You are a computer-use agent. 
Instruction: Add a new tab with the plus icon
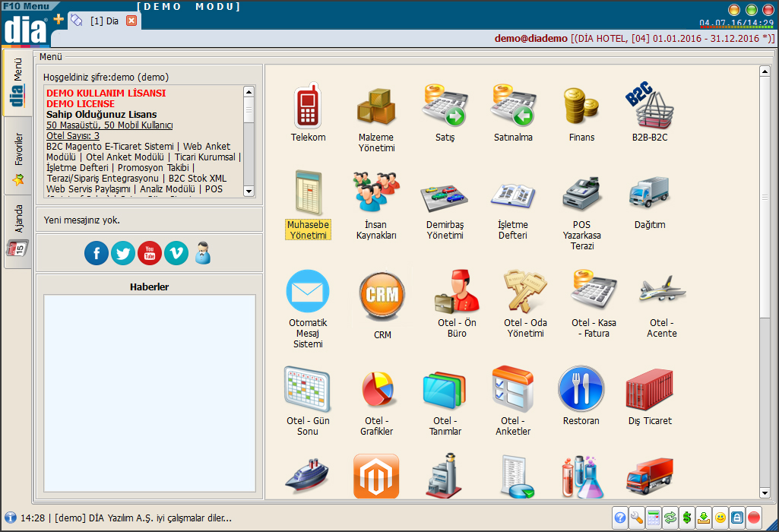tap(59, 19)
